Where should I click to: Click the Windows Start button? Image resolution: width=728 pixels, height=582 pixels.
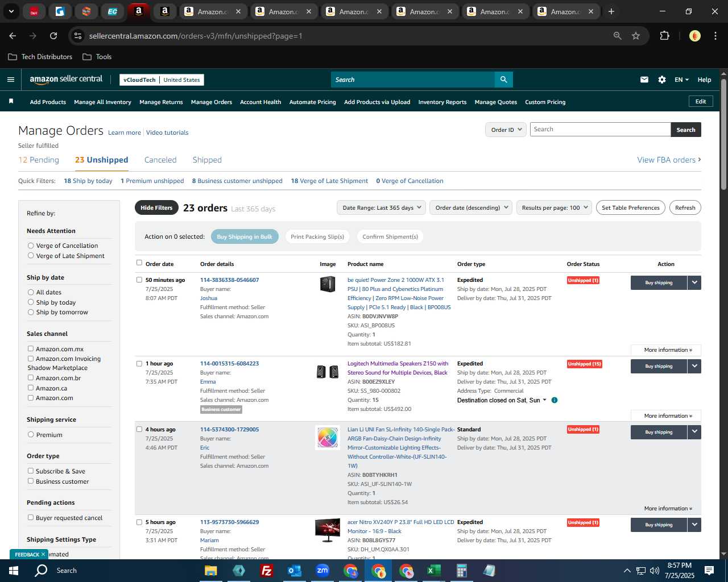pyautogui.click(x=13, y=571)
